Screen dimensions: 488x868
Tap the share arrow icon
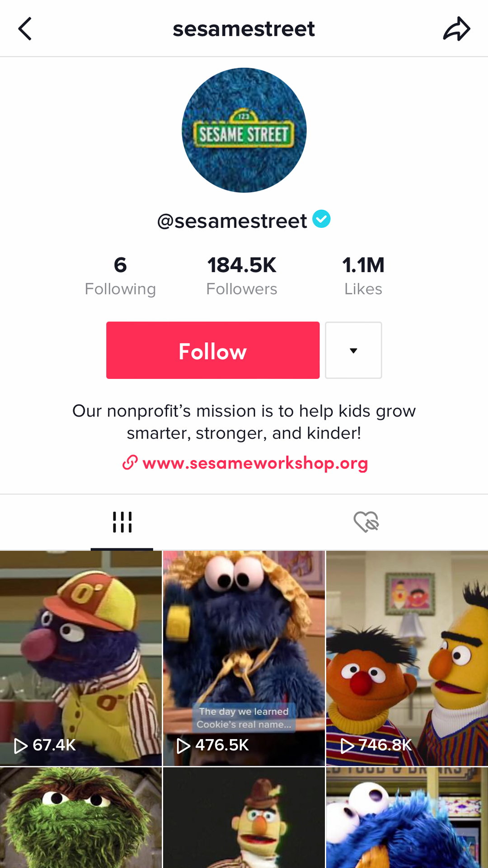click(456, 29)
